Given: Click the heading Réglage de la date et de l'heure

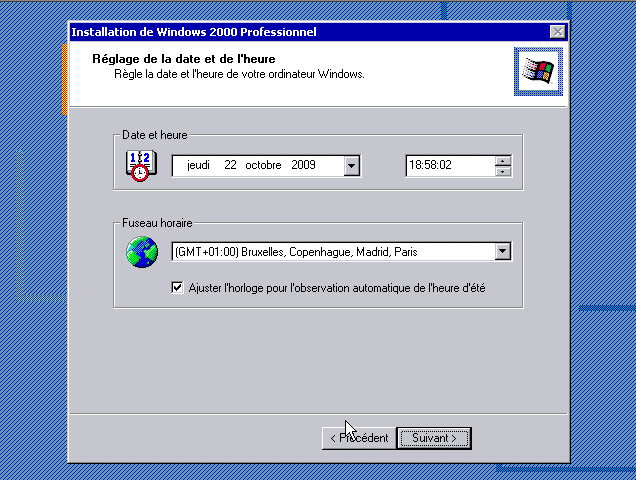Looking at the screenshot, I should pos(184,59).
